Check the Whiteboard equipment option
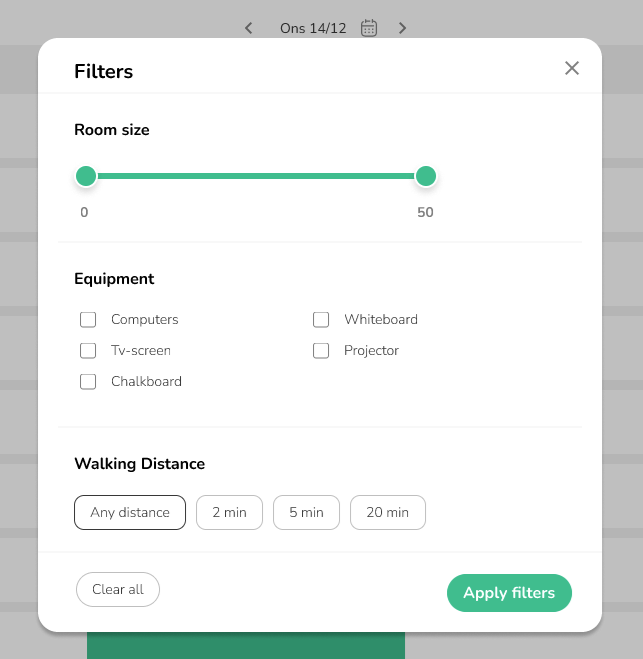 click(321, 320)
